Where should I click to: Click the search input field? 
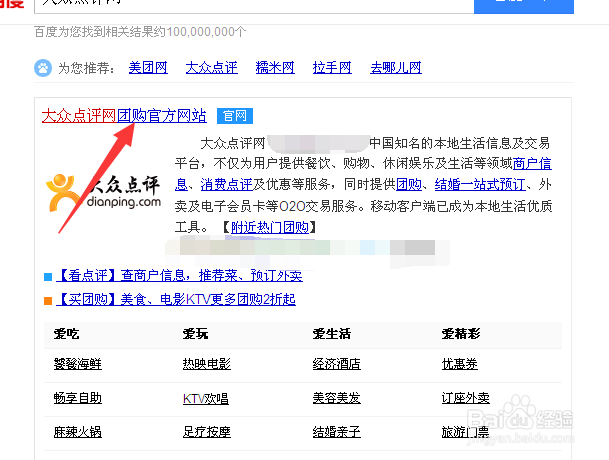pyautogui.click(x=254, y=6)
